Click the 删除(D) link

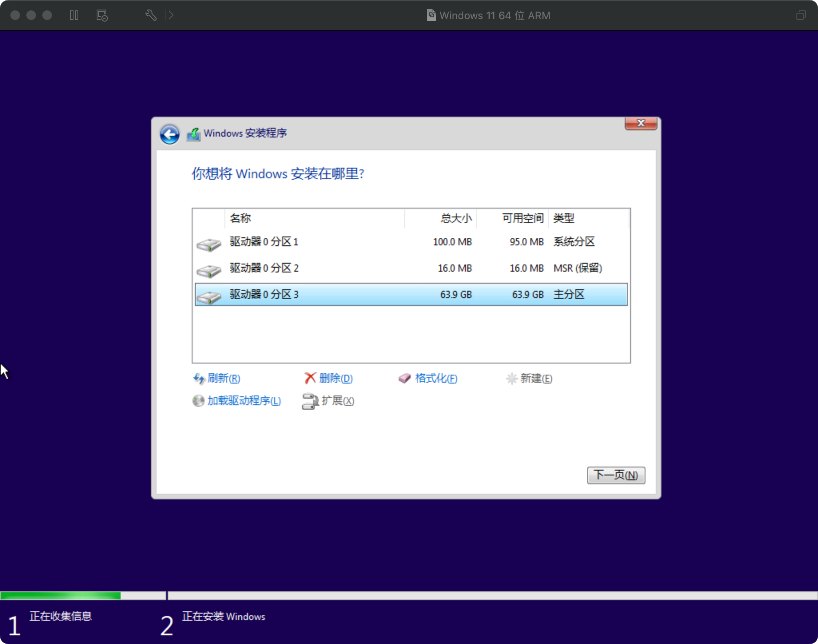click(336, 378)
